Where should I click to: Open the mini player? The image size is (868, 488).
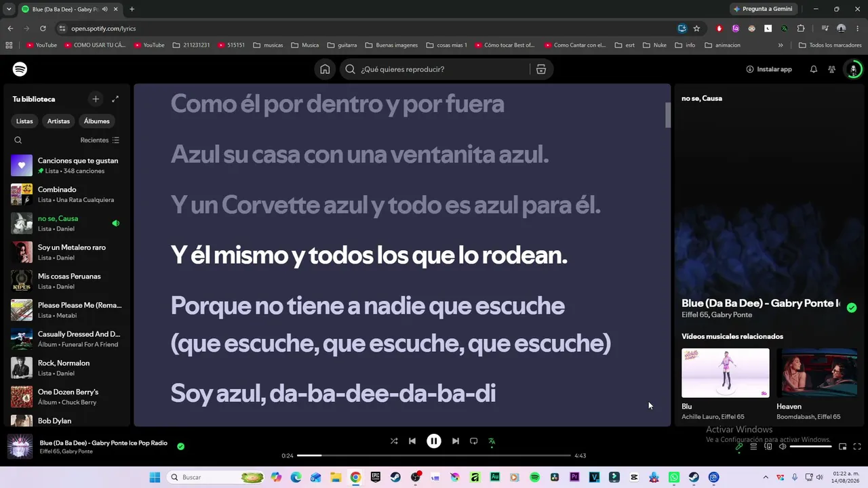pos(843,447)
